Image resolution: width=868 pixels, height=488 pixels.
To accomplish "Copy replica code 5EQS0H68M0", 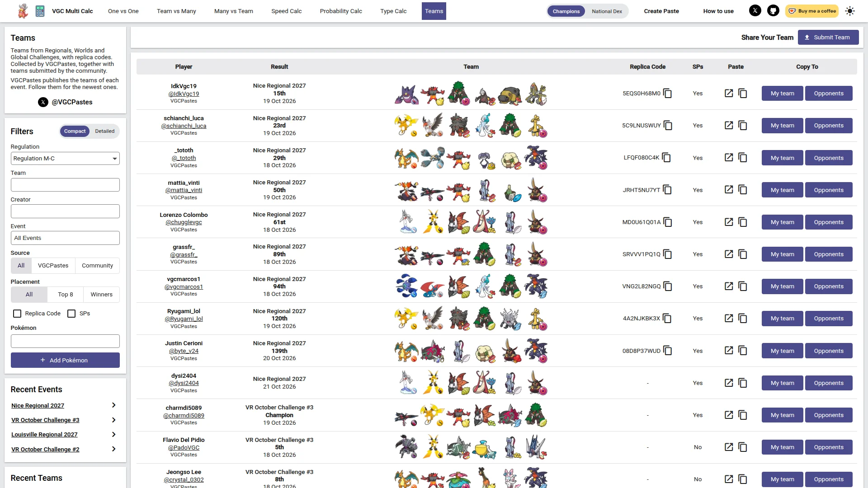I will point(668,94).
